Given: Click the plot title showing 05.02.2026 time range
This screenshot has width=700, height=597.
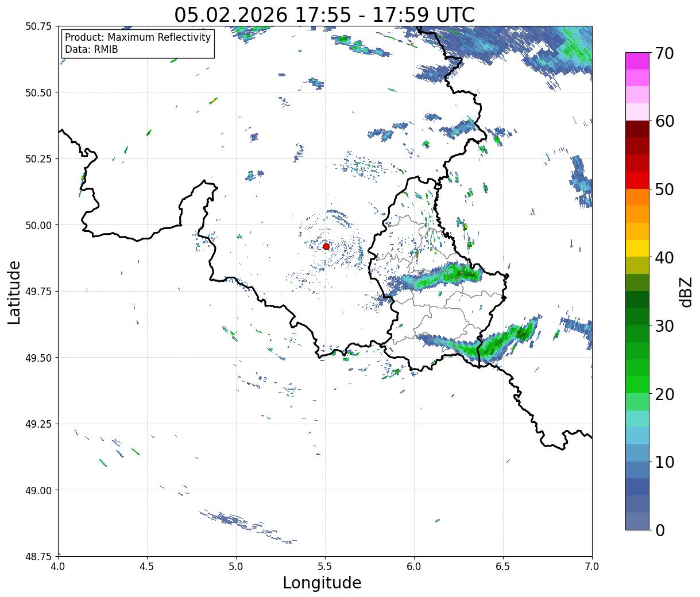Looking at the screenshot, I should coord(324,14).
